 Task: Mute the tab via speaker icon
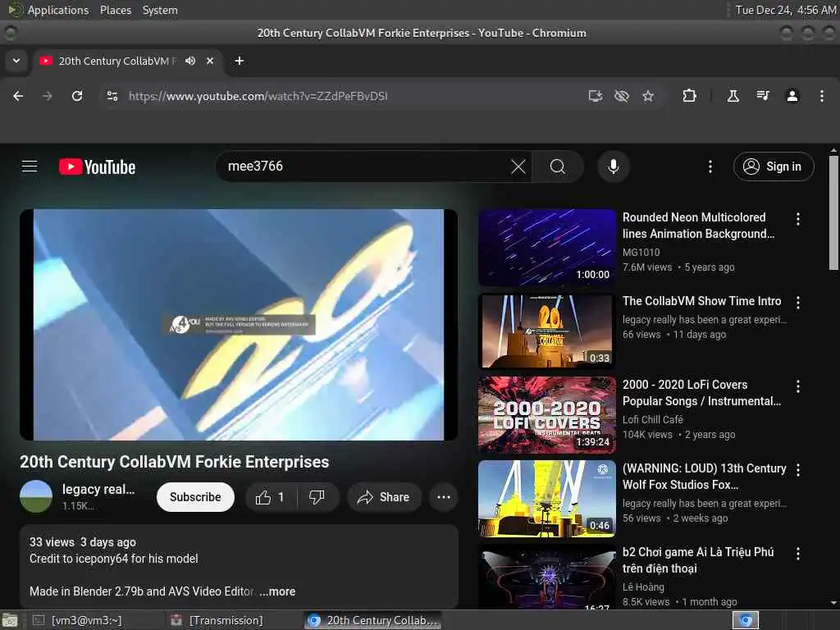190,61
